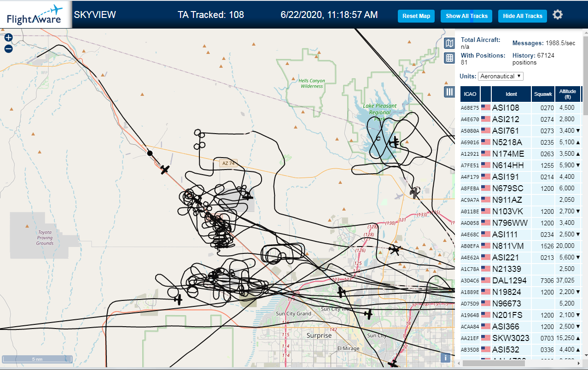
Task: Select aircraft icon over Lake Pleasant
Action: [395, 142]
